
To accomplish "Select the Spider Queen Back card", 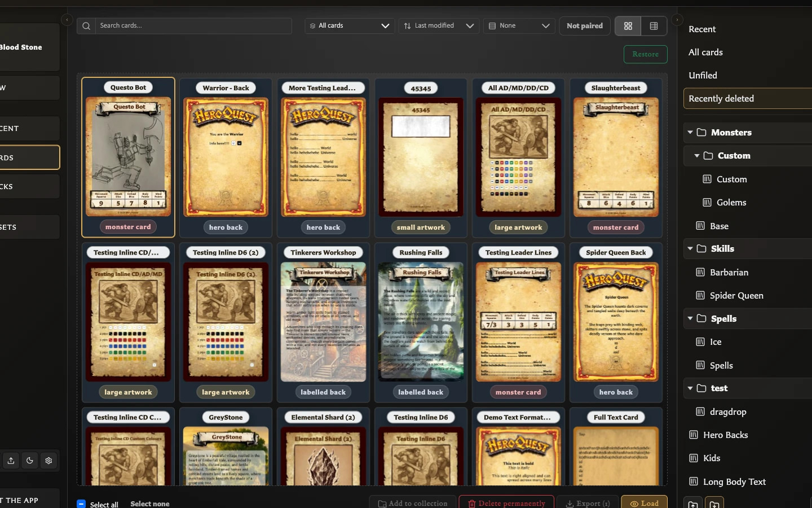I will pyautogui.click(x=616, y=322).
